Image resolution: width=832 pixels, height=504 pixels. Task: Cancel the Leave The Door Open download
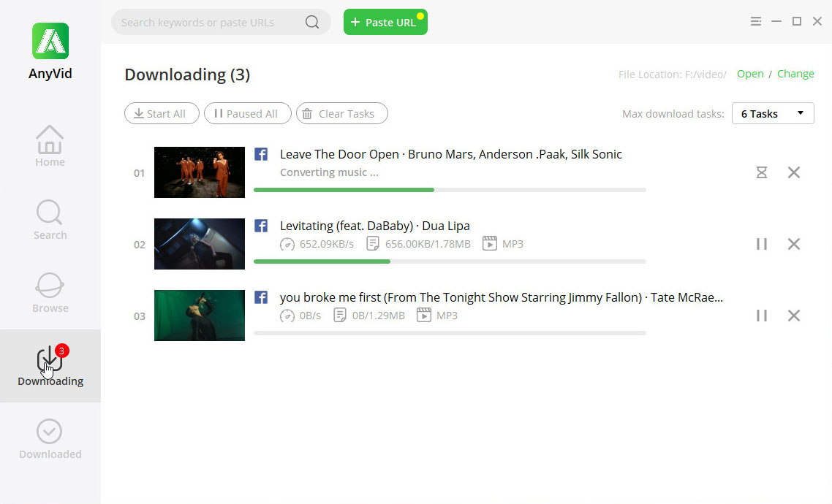794,172
